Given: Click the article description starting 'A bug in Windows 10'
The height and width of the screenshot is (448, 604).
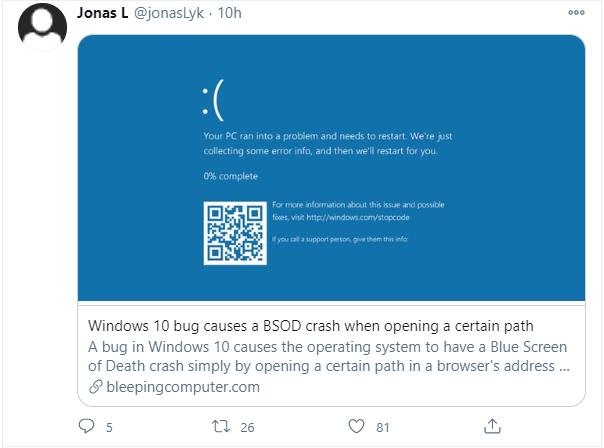Looking at the screenshot, I should coord(329,356).
